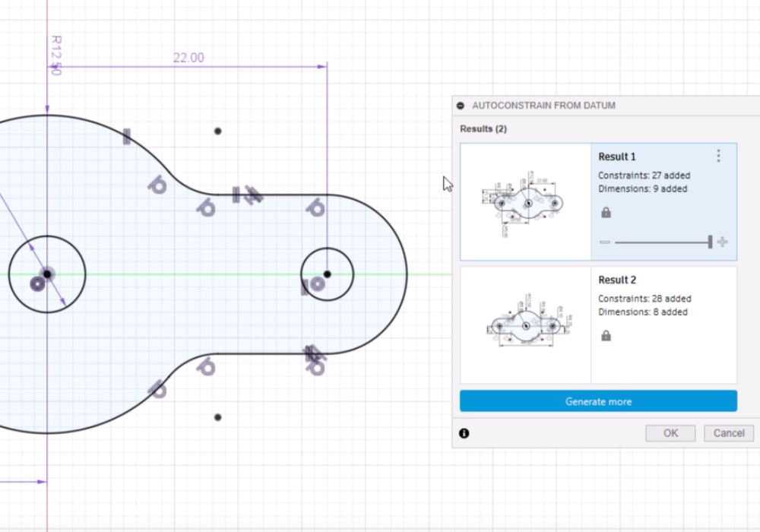Confirm autoconstrain with the OK button
Image resolution: width=760 pixels, height=532 pixels.
(670, 433)
